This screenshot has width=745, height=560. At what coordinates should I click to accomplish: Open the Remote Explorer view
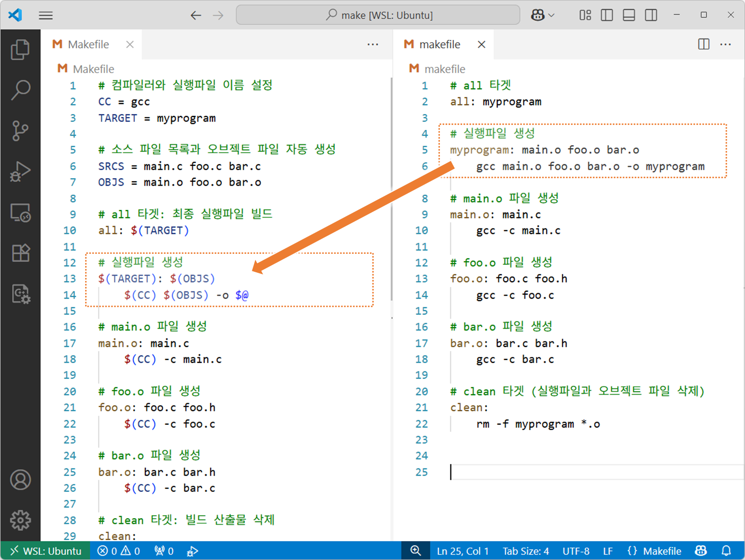tap(20, 213)
